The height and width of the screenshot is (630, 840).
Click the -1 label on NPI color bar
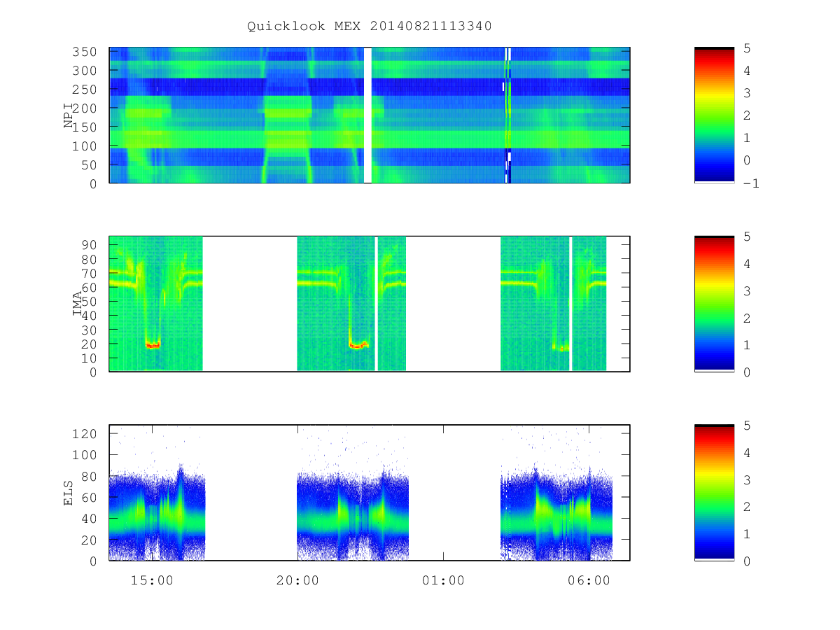[752, 183]
